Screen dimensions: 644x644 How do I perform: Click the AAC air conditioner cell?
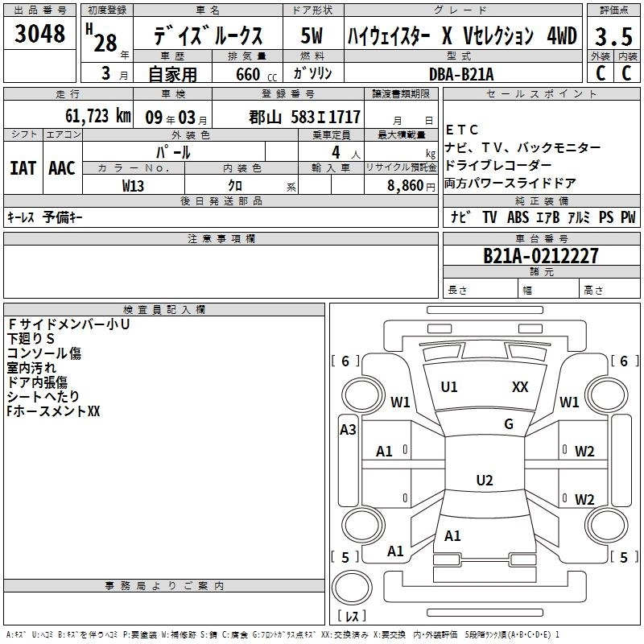point(61,167)
